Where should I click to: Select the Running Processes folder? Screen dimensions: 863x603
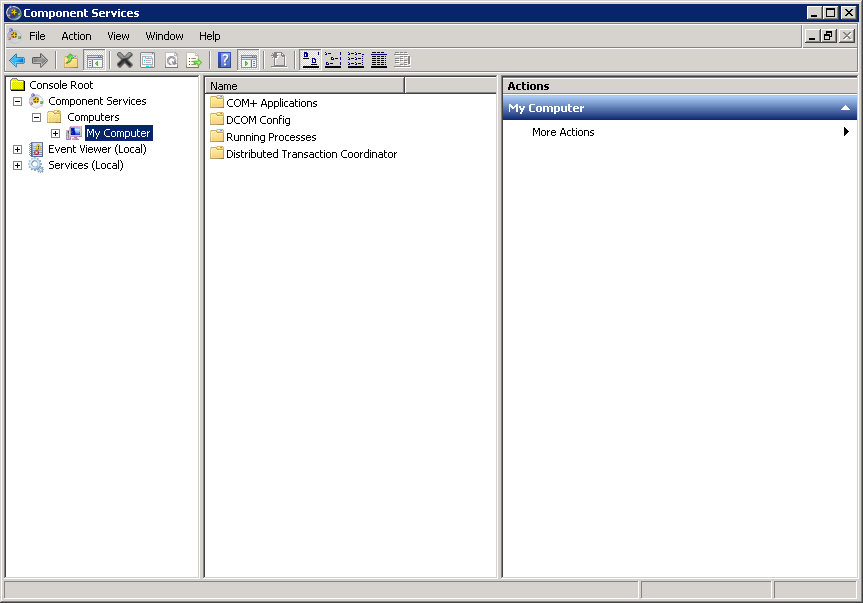click(x=271, y=137)
